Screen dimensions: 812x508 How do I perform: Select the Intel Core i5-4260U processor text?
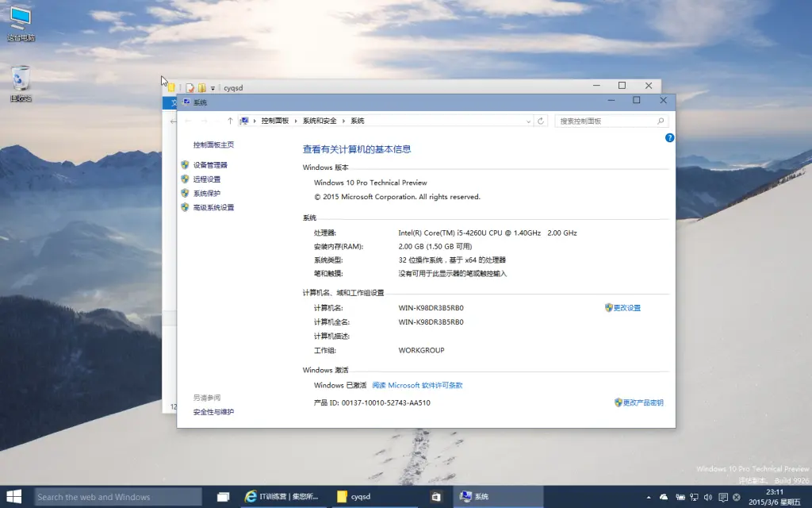point(488,233)
